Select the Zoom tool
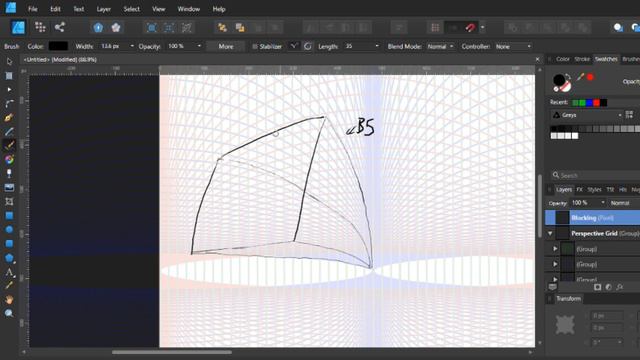Viewport: 640px width, 360px height. (x=9, y=313)
